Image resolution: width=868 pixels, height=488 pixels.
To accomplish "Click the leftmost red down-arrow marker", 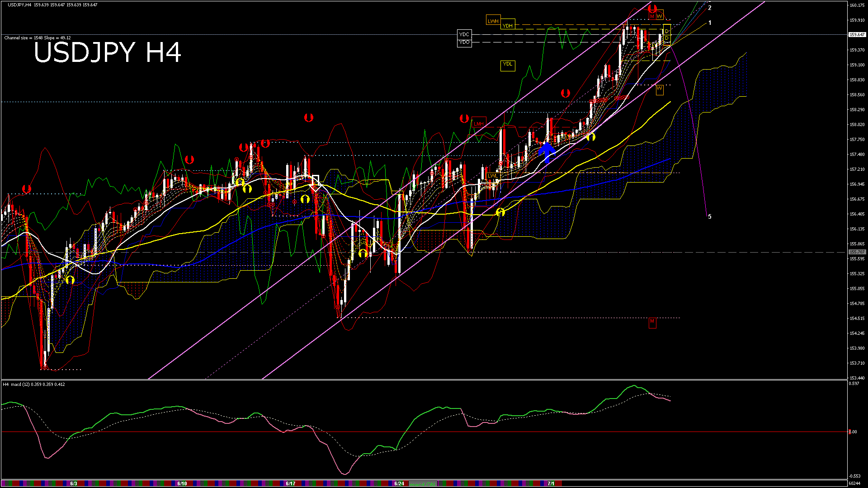I will click(x=27, y=189).
